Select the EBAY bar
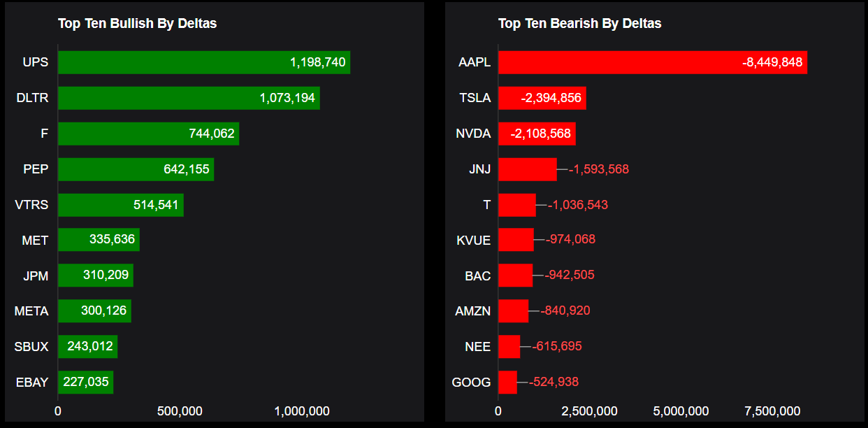This screenshot has width=868, height=428. 85,383
